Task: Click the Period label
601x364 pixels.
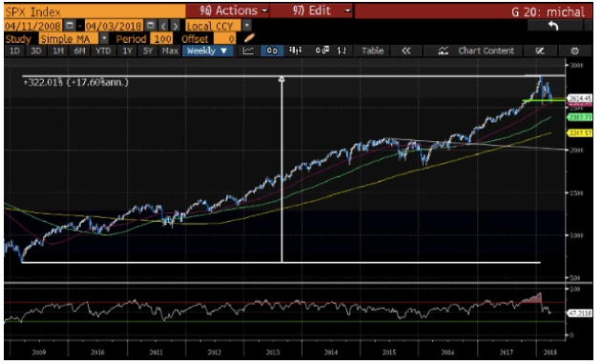Action: [x=131, y=39]
